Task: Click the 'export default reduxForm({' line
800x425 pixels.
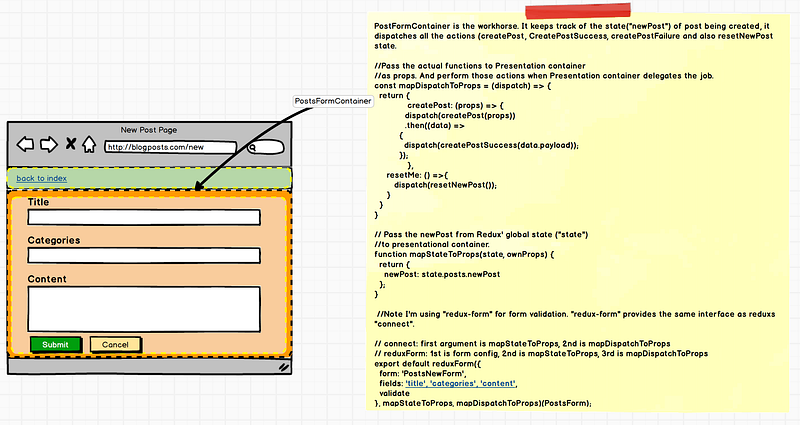Action: tap(428, 364)
